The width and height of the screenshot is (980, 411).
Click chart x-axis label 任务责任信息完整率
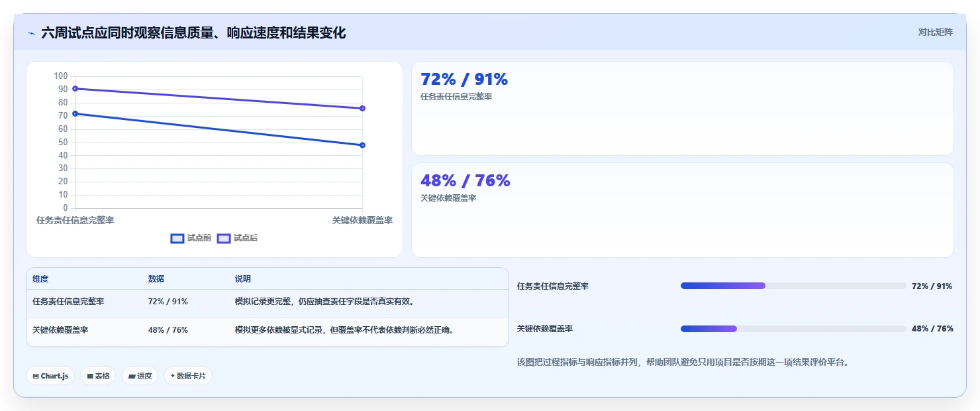pyautogui.click(x=75, y=220)
